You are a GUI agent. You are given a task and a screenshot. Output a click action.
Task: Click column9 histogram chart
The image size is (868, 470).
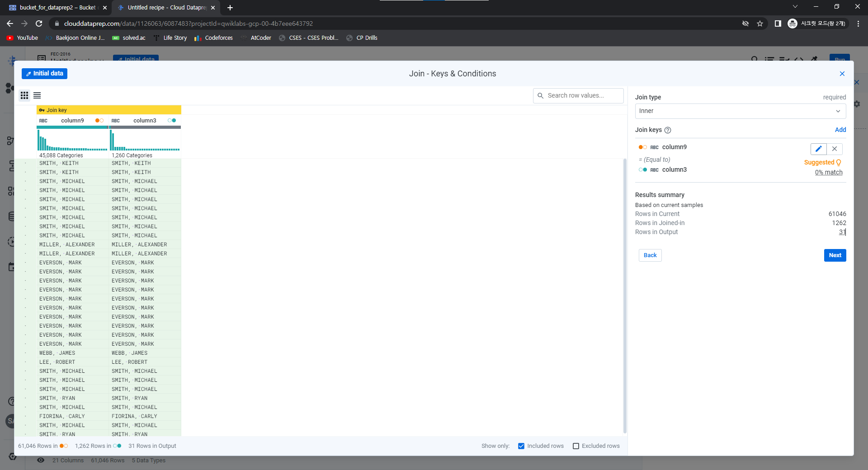coord(72,140)
